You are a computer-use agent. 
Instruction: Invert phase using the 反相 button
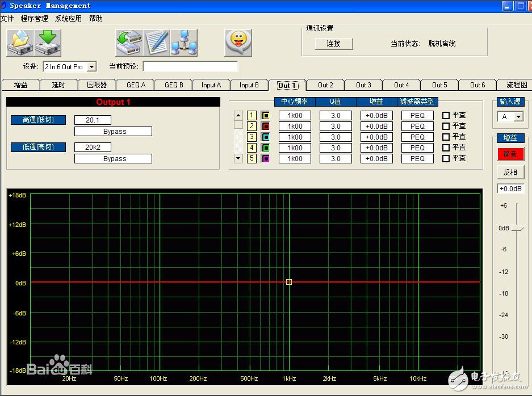pyautogui.click(x=509, y=171)
